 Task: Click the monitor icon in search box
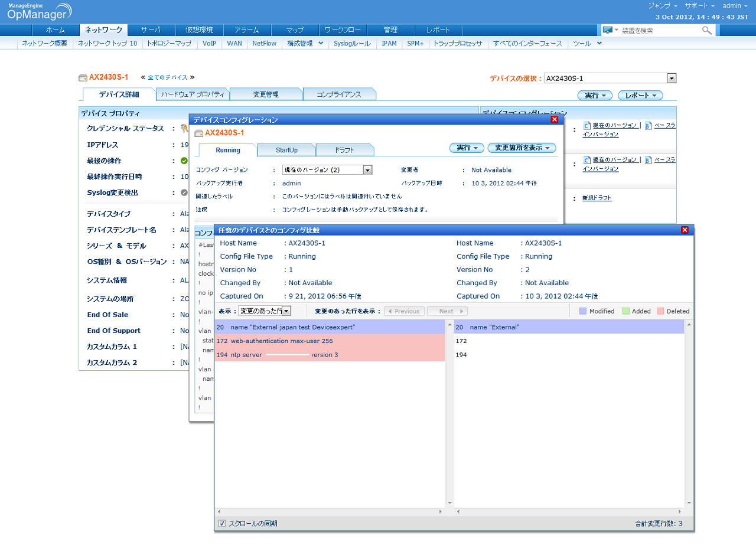click(607, 30)
